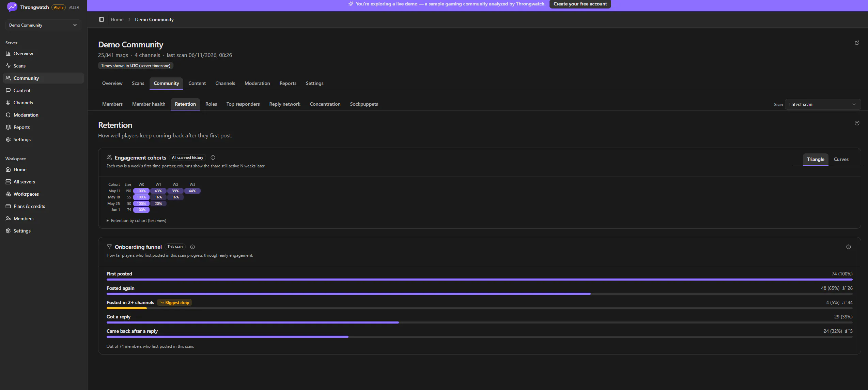This screenshot has width=868, height=390.
Task: Open Moderation in the Server sidebar
Action: [x=43, y=115]
